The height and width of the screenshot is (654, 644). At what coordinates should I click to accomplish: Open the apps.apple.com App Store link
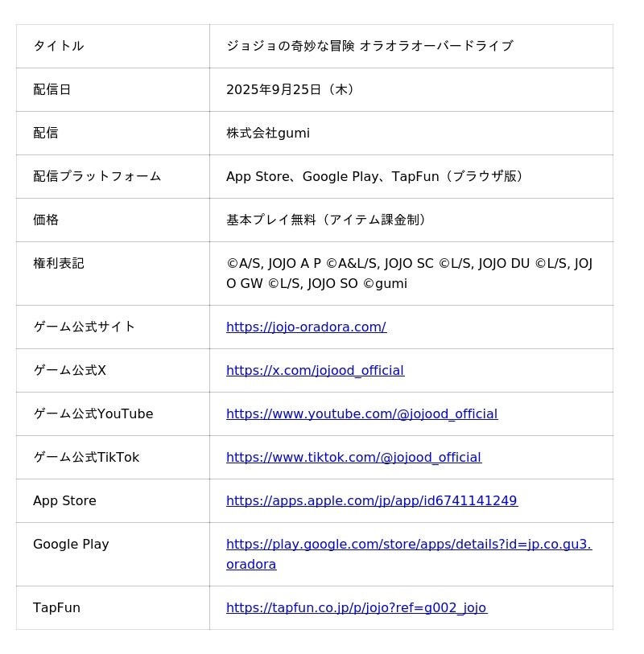tap(371, 500)
